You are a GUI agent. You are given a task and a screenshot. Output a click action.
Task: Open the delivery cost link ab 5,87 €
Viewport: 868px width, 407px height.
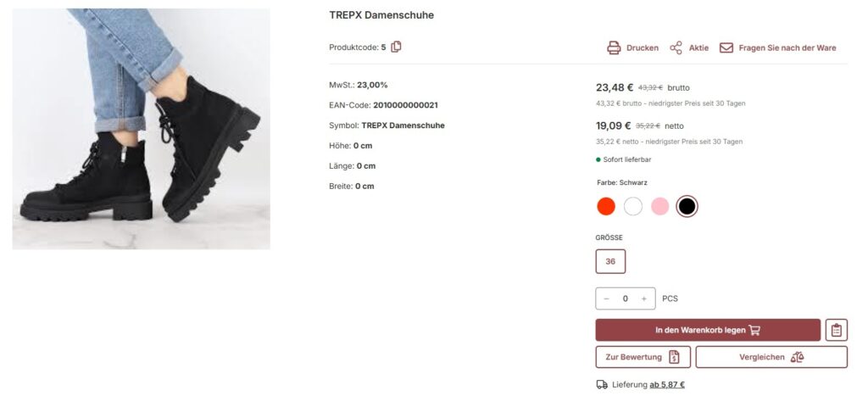coord(667,384)
